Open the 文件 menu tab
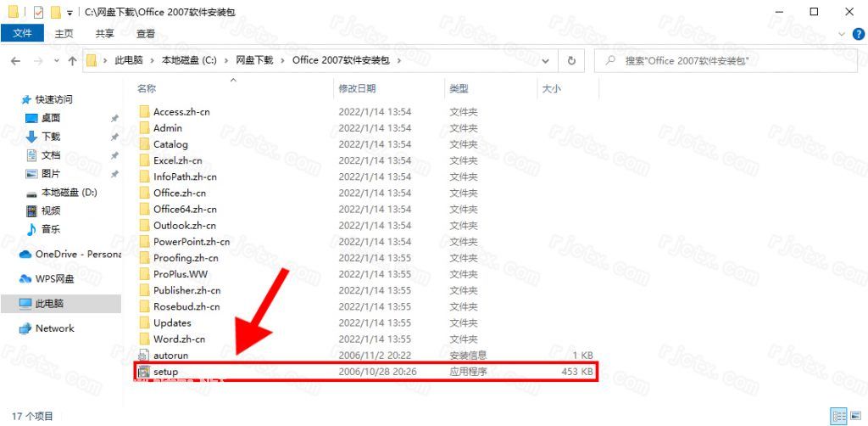Viewport: 868px width, 426px height. (22, 33)
